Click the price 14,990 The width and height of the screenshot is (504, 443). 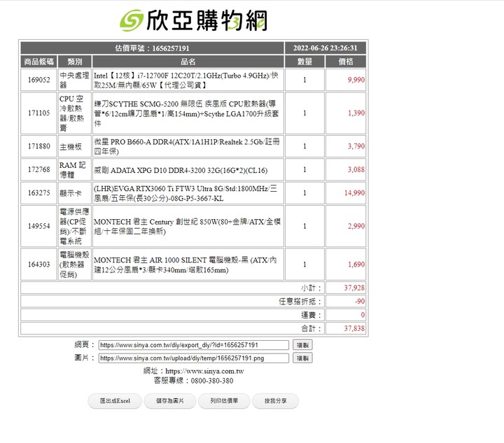click(354, 192)
